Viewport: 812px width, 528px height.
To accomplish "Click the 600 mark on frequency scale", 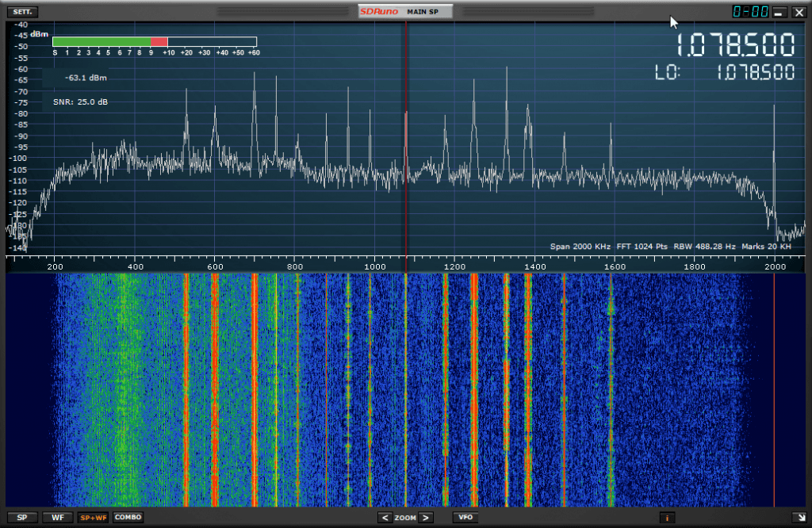I will pyautogui.click(x=214, y=267).
